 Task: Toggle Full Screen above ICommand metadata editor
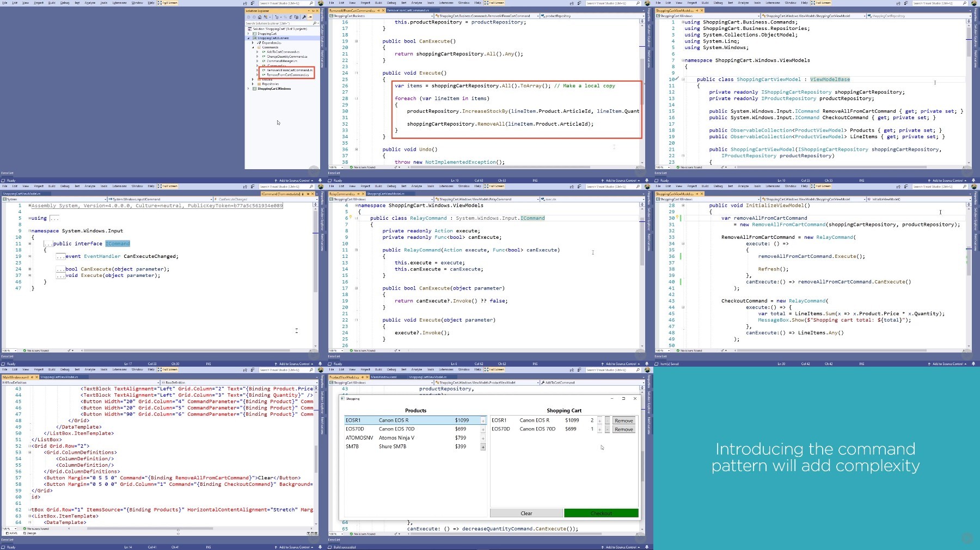click(x=168, y=186)
